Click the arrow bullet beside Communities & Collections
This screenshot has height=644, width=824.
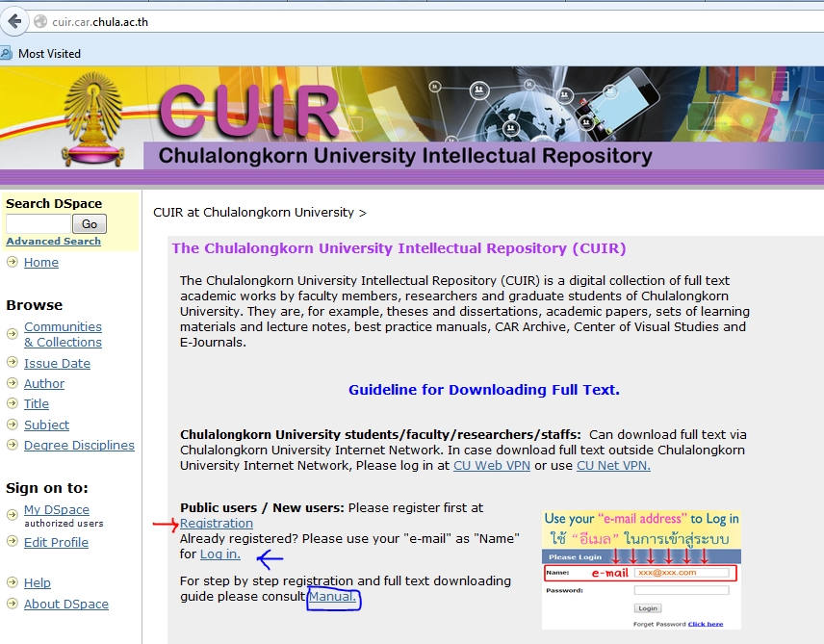tap(13, 334)
